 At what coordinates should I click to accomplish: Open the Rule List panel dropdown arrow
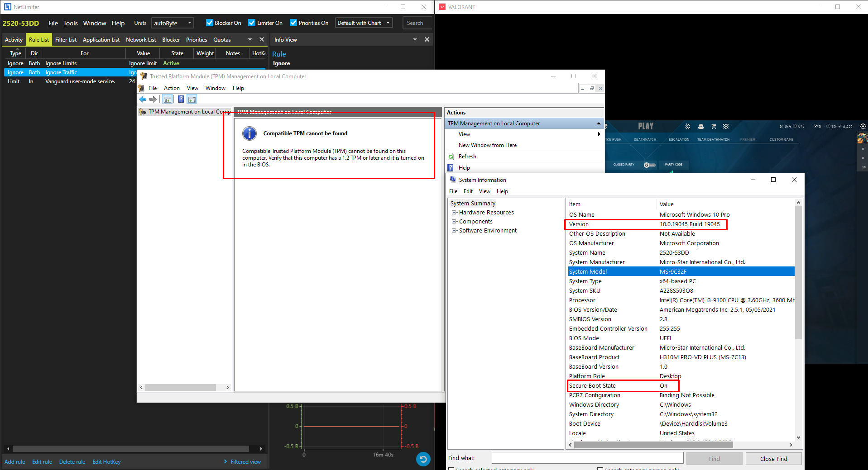point(250,40)
